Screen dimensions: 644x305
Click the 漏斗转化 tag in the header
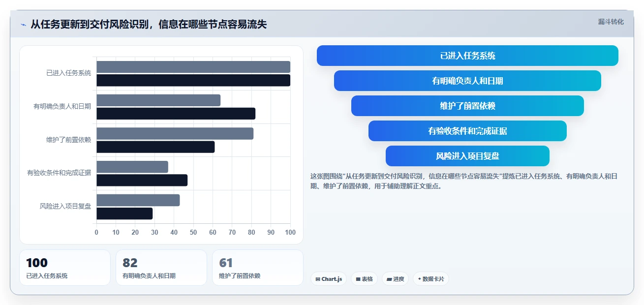click(611, 22)
